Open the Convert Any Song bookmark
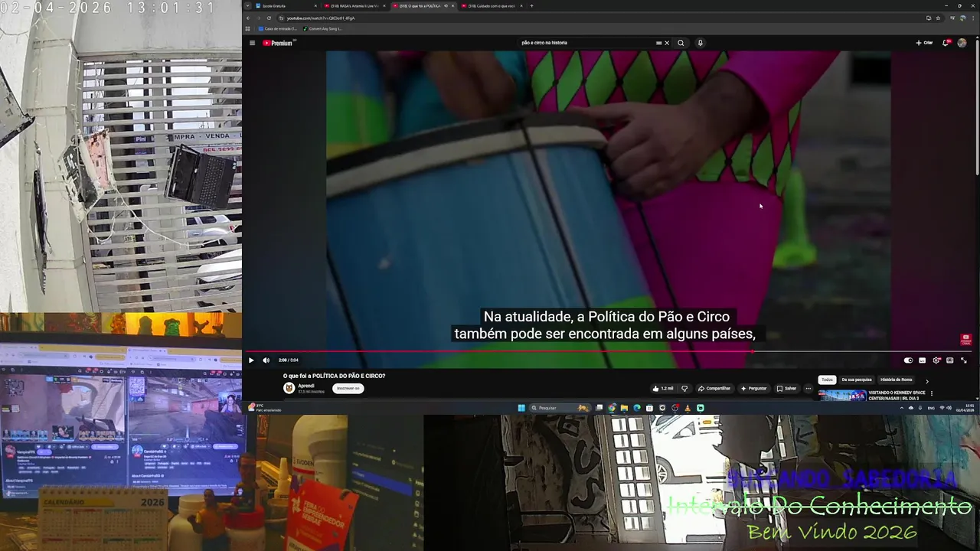Viewport: 980px width, 551px height. (x=322, y=29)
